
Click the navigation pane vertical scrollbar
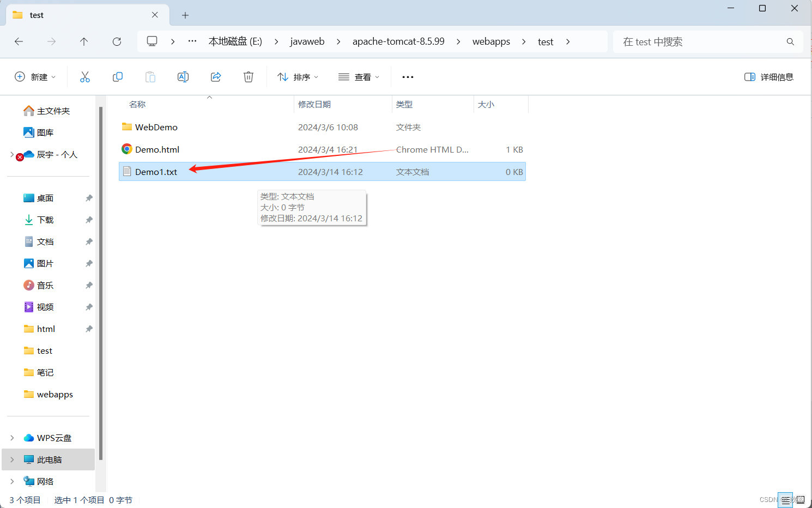pyautogui.click(x=101, y=283)
